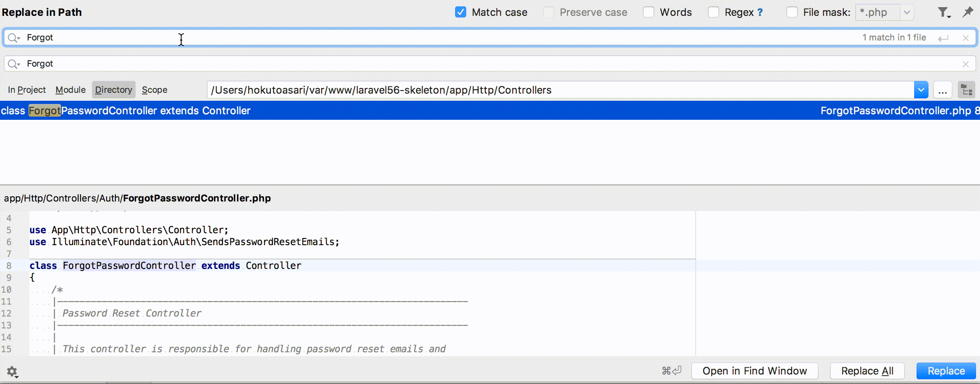
Task: Clear the Forgot replacement text with X
Action: tap(966, 63)
